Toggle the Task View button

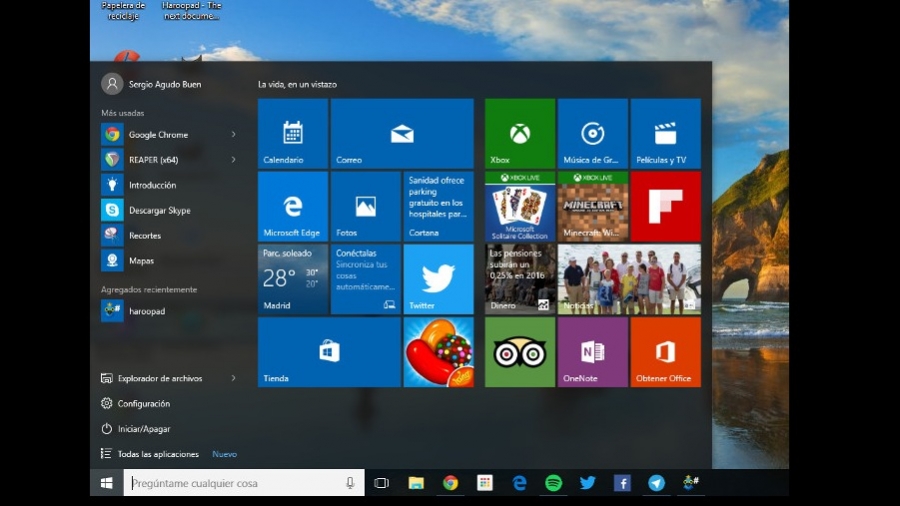pyautogui.click(x=381, y=483)
